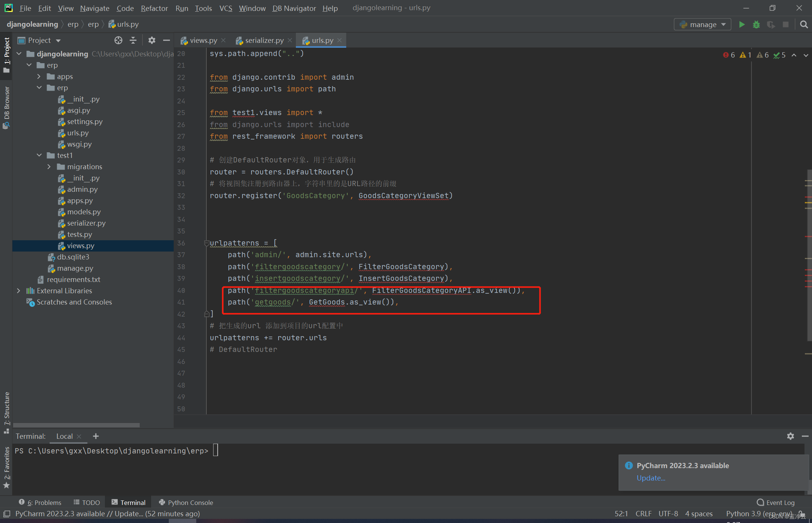Switch to the serializer.py tab
812x523 pixels.
pyautogui.click(x=264, y=40)
